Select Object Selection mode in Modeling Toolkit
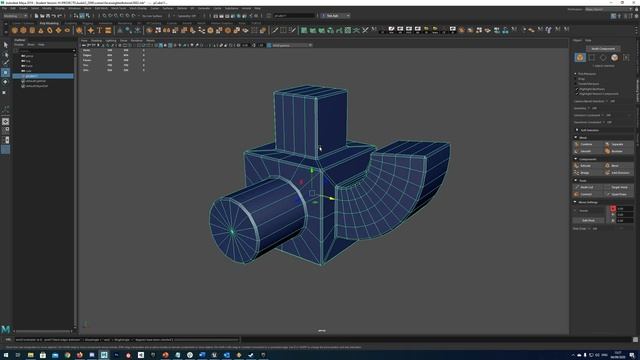This screenshot has height=360, width=640. [580, 58]
